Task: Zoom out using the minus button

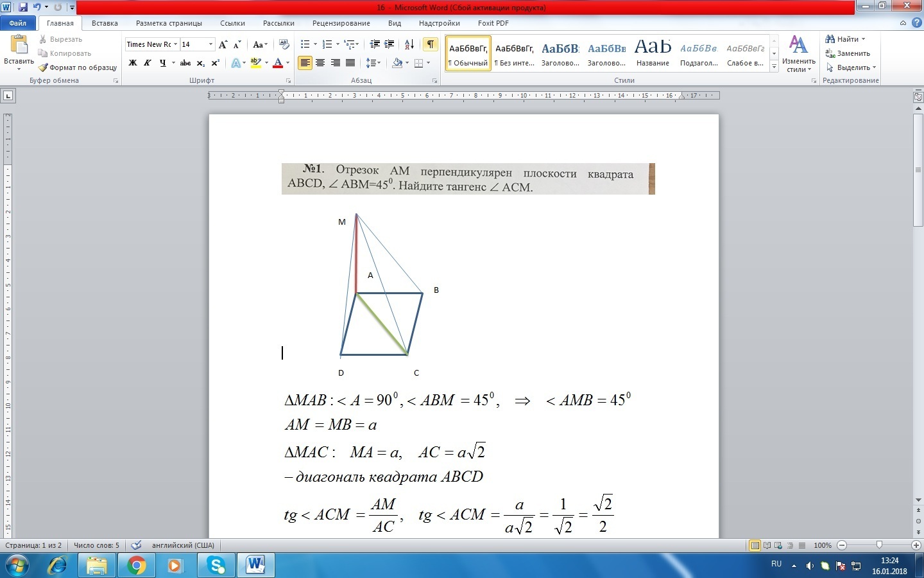Action: coord(842,545)
